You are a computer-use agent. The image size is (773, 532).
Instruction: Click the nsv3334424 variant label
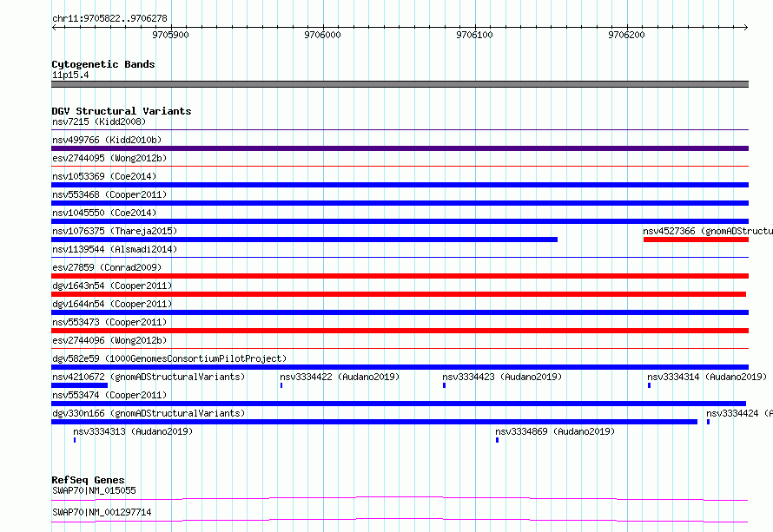pos(739,413)
